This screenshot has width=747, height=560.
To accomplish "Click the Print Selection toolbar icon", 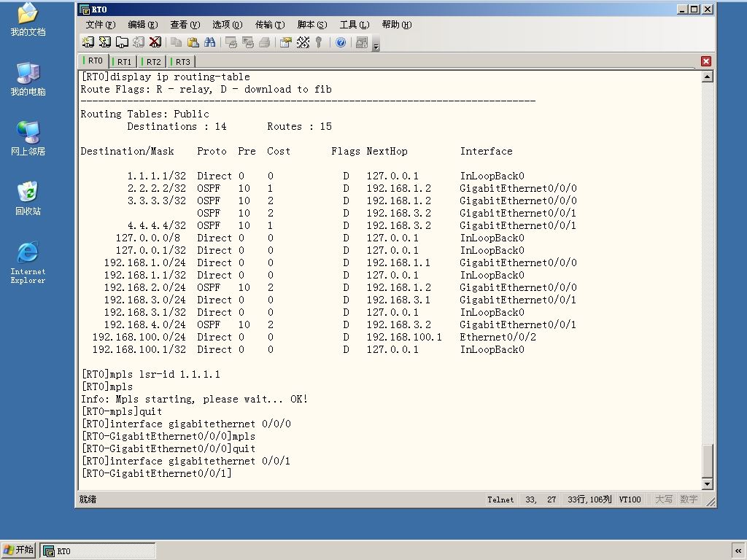I will tap(248, 42).
